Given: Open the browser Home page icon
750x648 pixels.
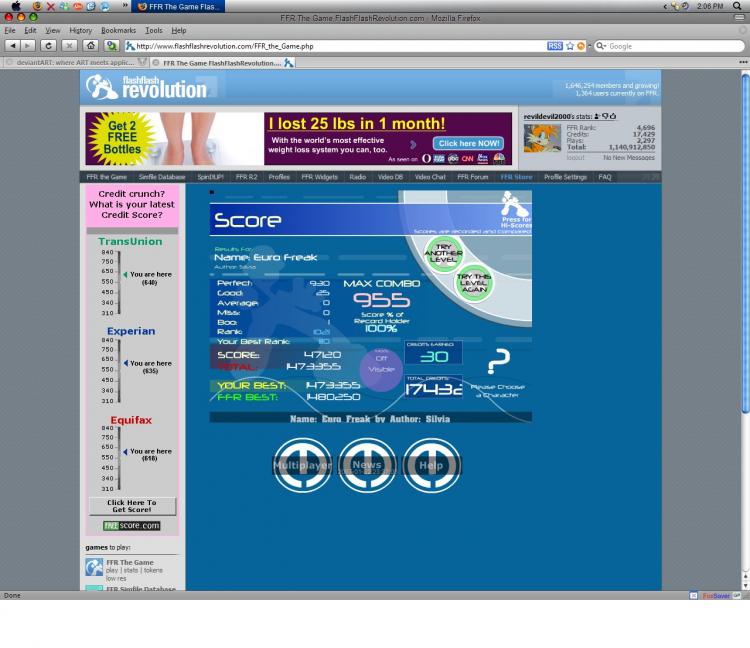Looking at the screenshot, I should [x=90, y=46].
